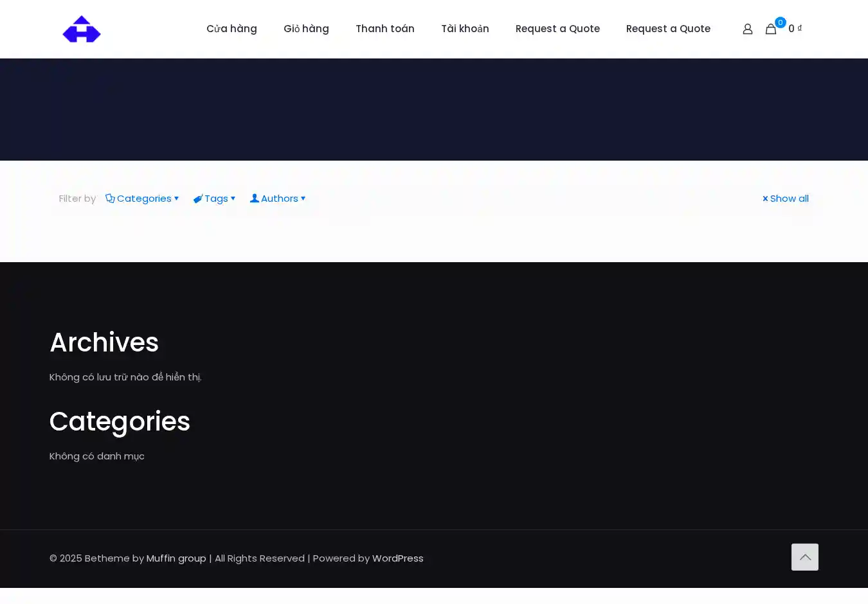Open the user account icon

click(747, 29)
